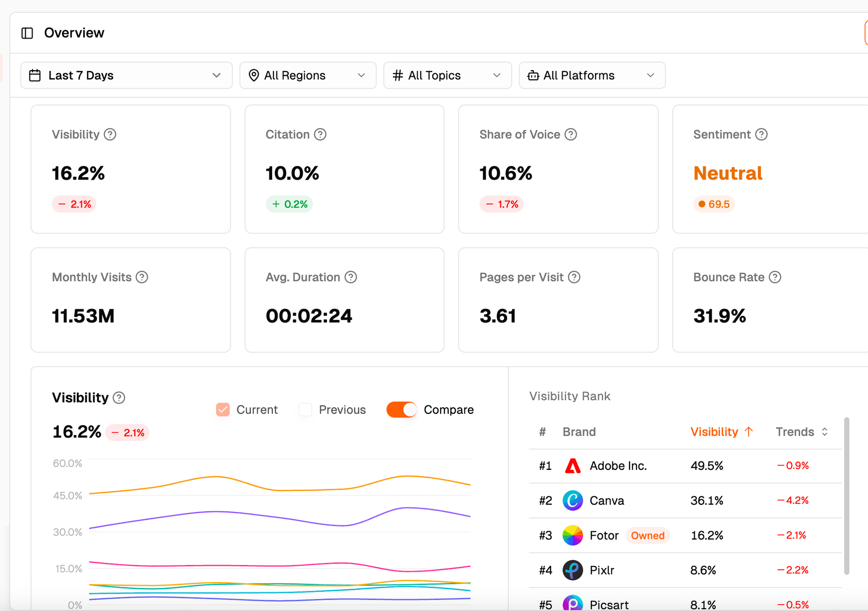The height and width of the screenshot is (611, 868).
Task: Toggle the sidebar panel icon beside Overview
Action: 27,33
